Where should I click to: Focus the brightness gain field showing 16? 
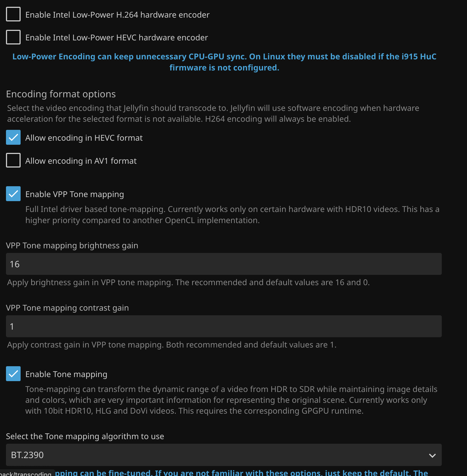223,264
